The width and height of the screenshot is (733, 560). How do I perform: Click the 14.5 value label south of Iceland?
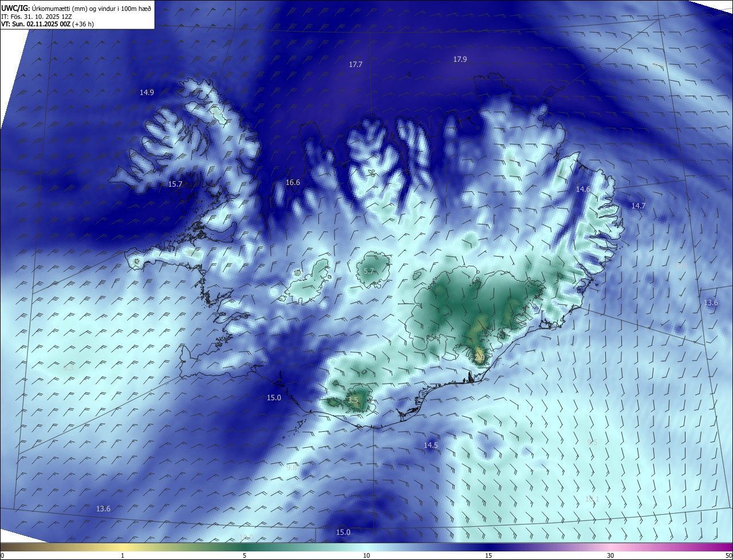pos(431,445)
